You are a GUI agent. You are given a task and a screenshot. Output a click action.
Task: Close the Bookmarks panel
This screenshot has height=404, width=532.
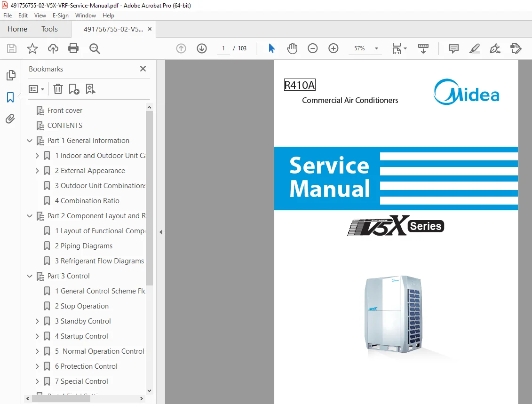pyautogui.click(x=143, y=69)
